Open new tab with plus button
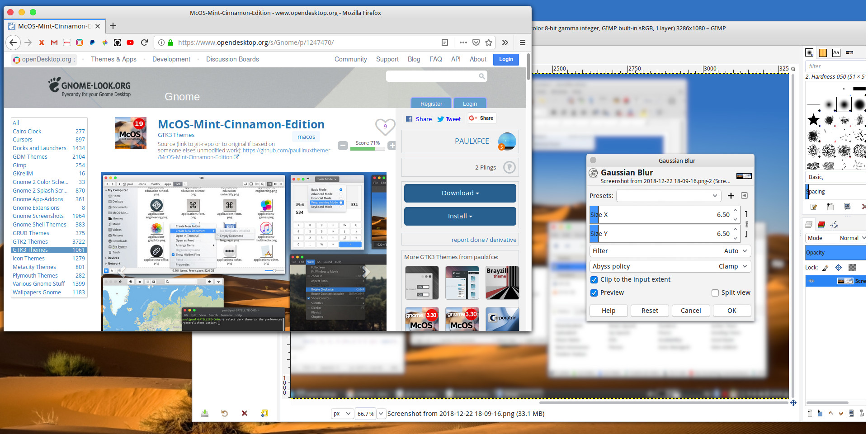This screenshot has width=868, height=434. click(113, 26)
